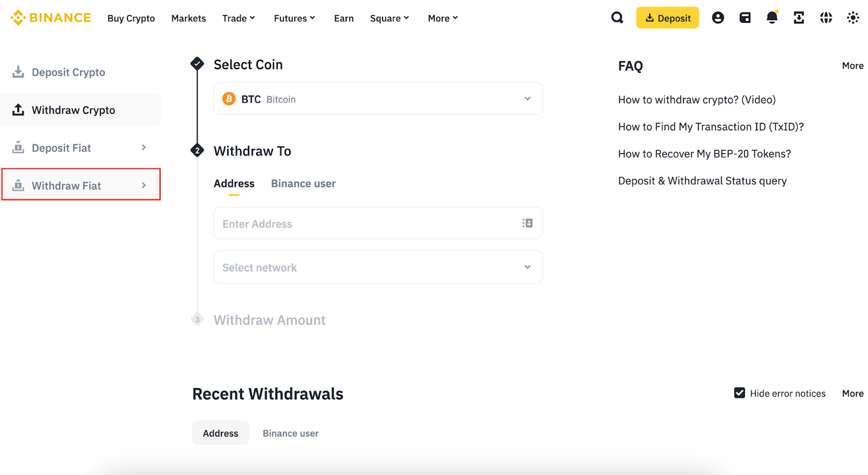Click the Deposit Fiat label
Viewport: 868px width, 475px height.
[x=61, y=148]
